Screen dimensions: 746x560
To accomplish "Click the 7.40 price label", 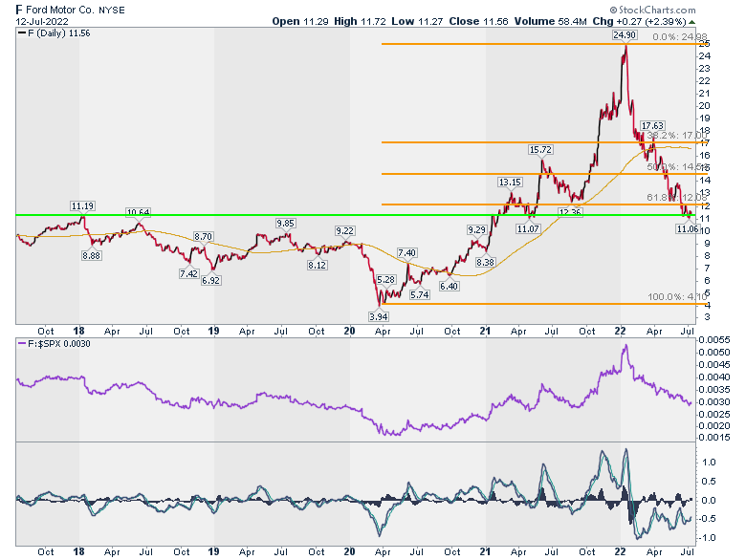I will tap(406, 253).
